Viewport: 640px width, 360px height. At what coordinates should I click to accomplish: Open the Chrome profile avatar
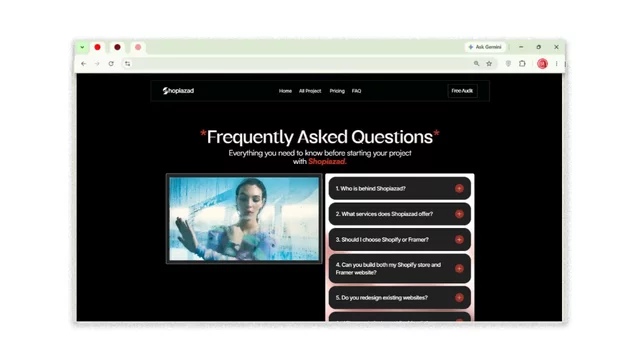(x=542, y=64)
